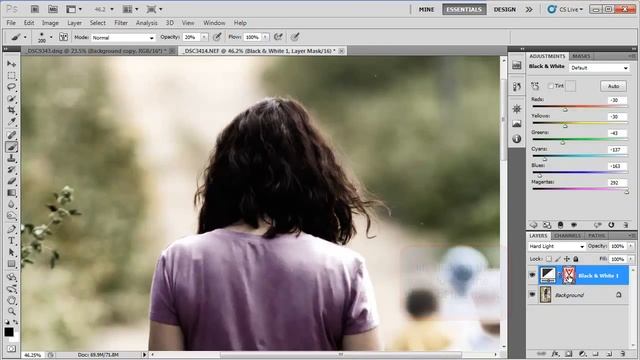Image resolution: width=640 pixels, height=360 pixels.
Task: Open the Filter menu
Action: [x=121, y=23]
